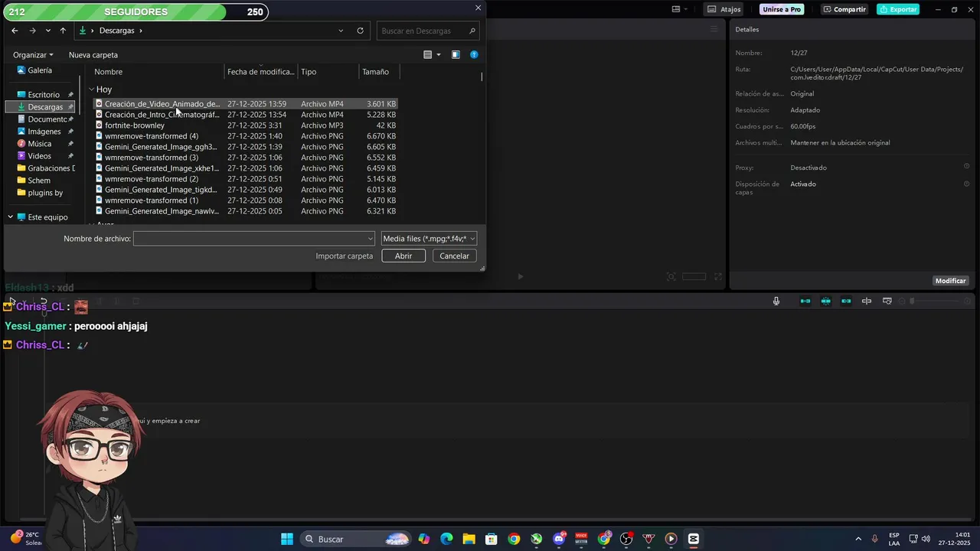Change the file view layout icon
The height and width of the screenshot is (551, 980).
click(x=428, y=55)
